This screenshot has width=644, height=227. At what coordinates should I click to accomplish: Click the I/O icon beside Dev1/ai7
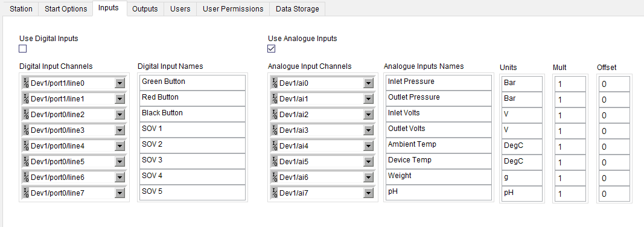[x=275, y=193]
